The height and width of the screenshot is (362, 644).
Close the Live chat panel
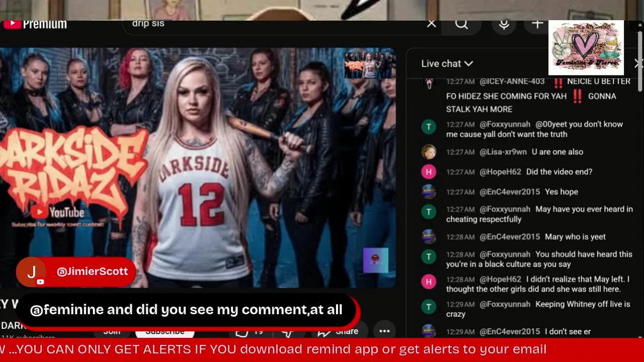(x=638, y=63)
